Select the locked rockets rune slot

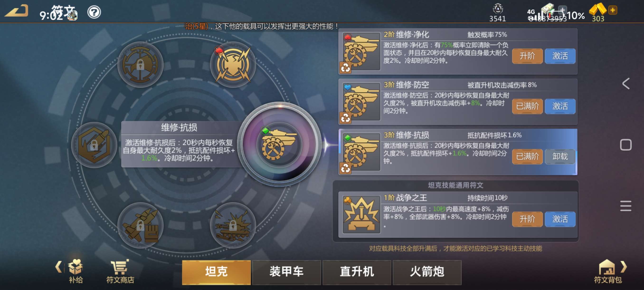141,225
